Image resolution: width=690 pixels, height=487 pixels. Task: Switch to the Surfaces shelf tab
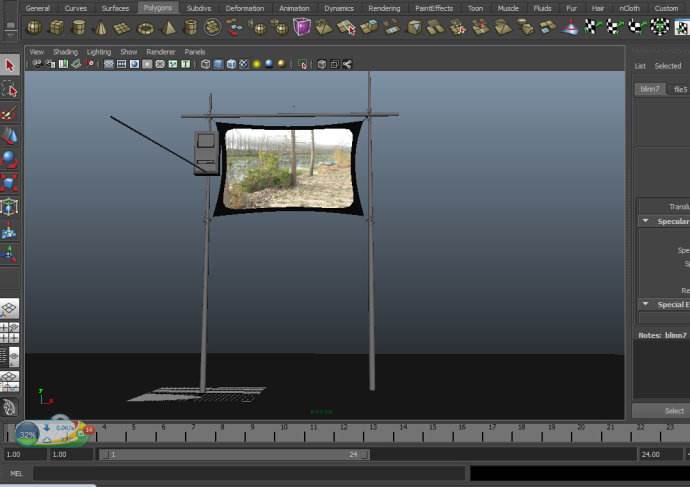[x=115, y=8]
